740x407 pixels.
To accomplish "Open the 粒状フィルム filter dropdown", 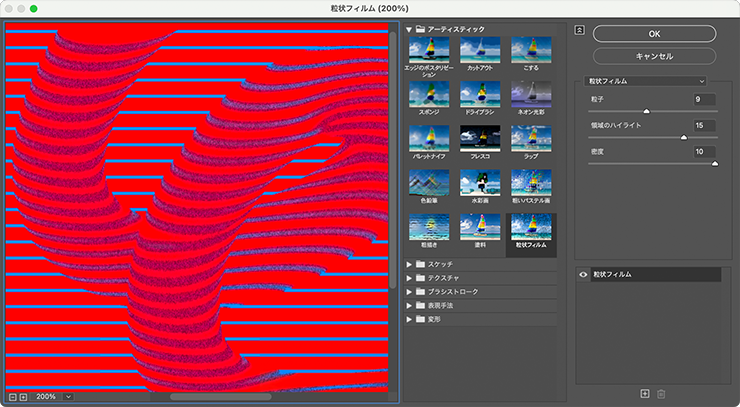I will tap(647, 80).
